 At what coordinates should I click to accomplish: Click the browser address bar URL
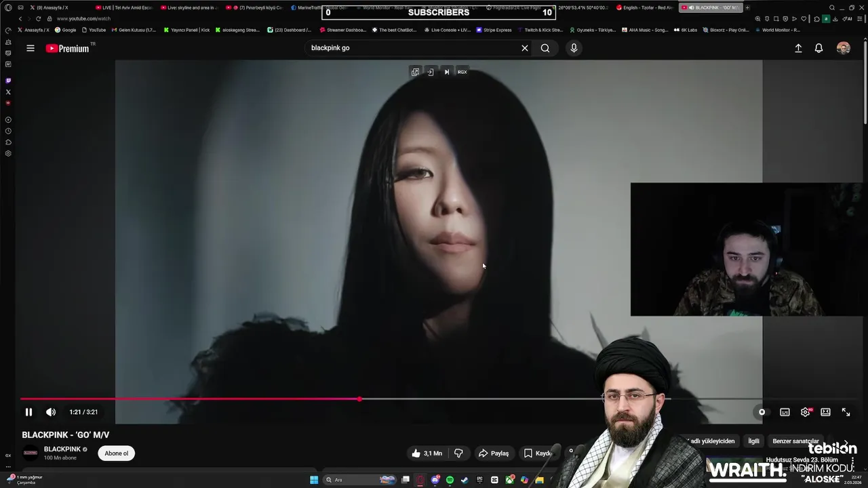[x=83, y=19]
